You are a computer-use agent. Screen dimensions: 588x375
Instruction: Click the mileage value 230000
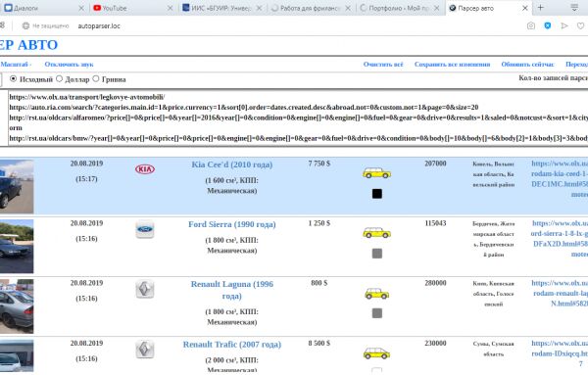[435, 343]
